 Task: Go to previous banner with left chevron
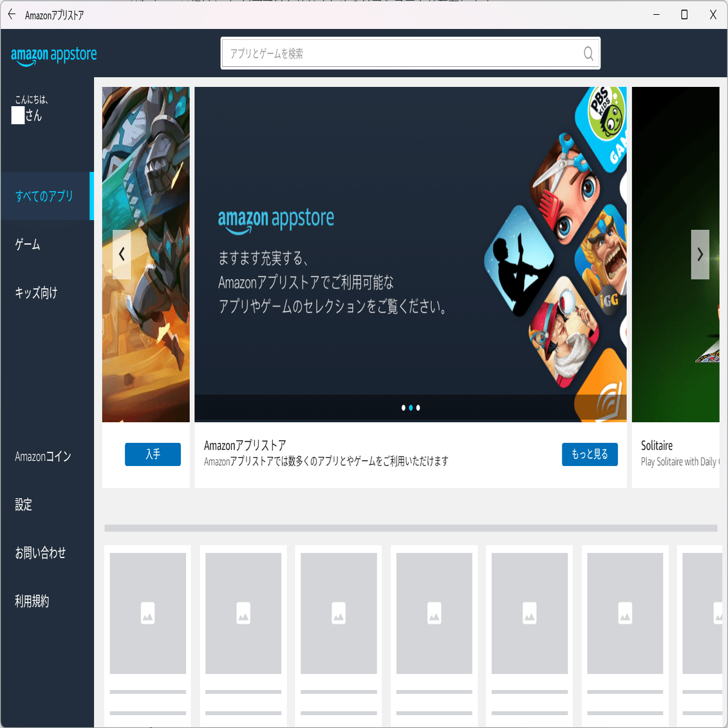coord(122,254)
